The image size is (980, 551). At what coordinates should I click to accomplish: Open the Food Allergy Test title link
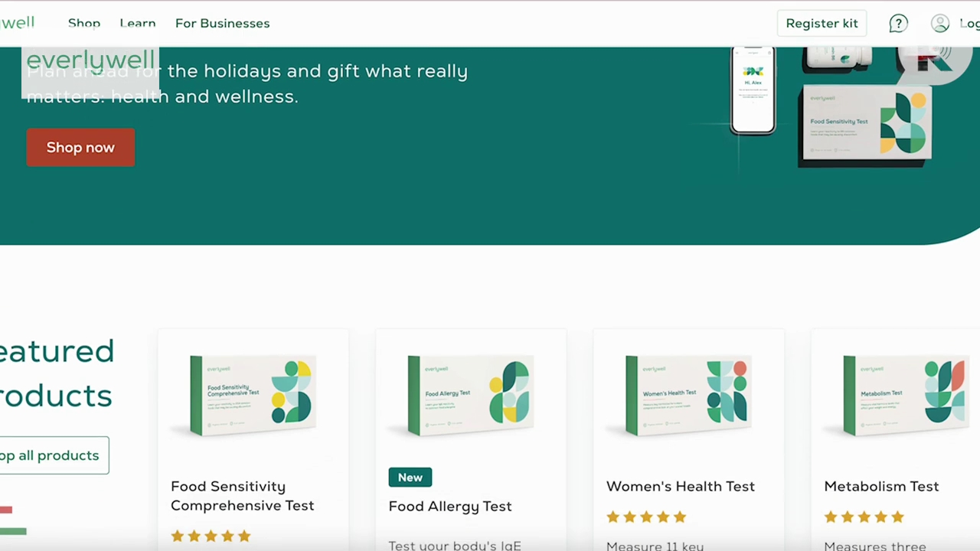(450, 506)
